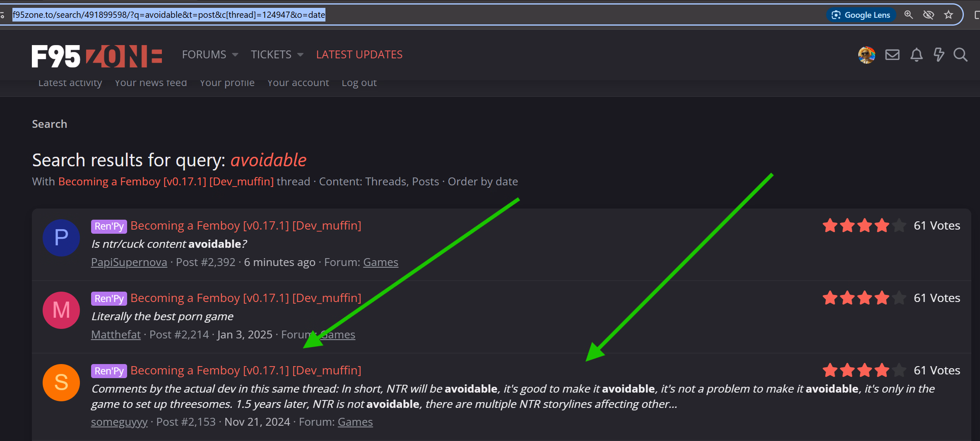Open Matthefat's M avatar
980x441 pixels.
[61, 310]
